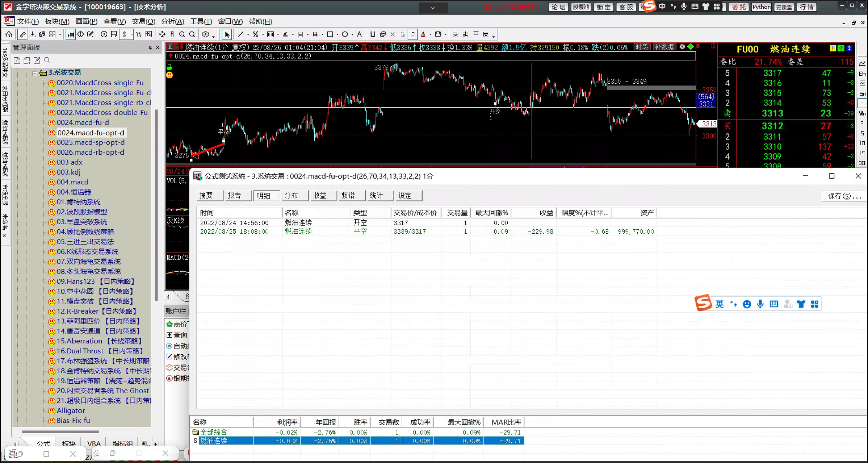868x463 pixels.
Task: Click the Python button in title bar
Action: (x=761, y=7)
